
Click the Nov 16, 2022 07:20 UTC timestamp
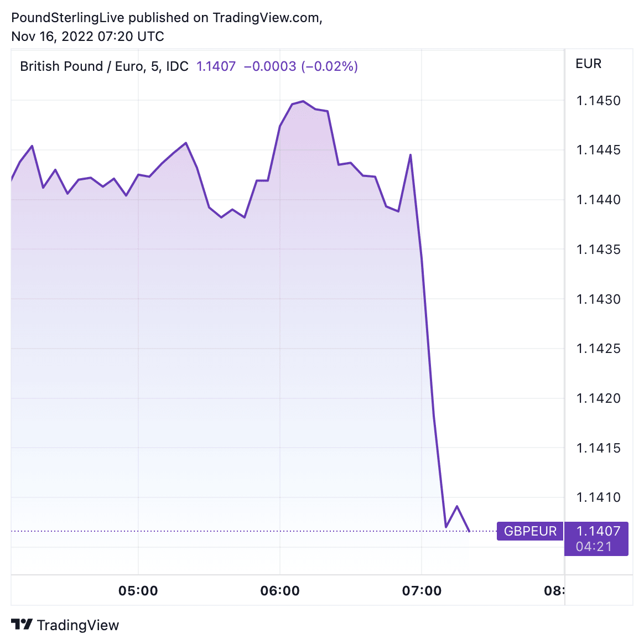pyautogui.click(x=87, y=37)
